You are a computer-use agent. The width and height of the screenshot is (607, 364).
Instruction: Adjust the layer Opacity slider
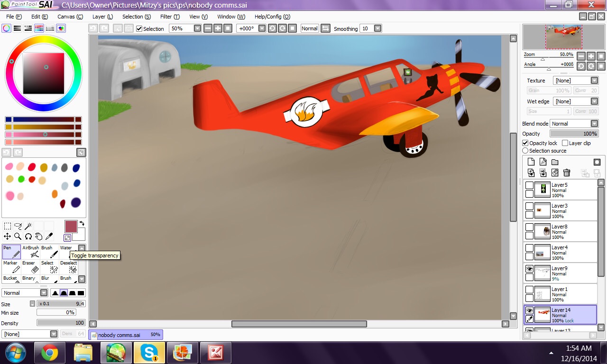pyautogui.click(x=574, y=134)
